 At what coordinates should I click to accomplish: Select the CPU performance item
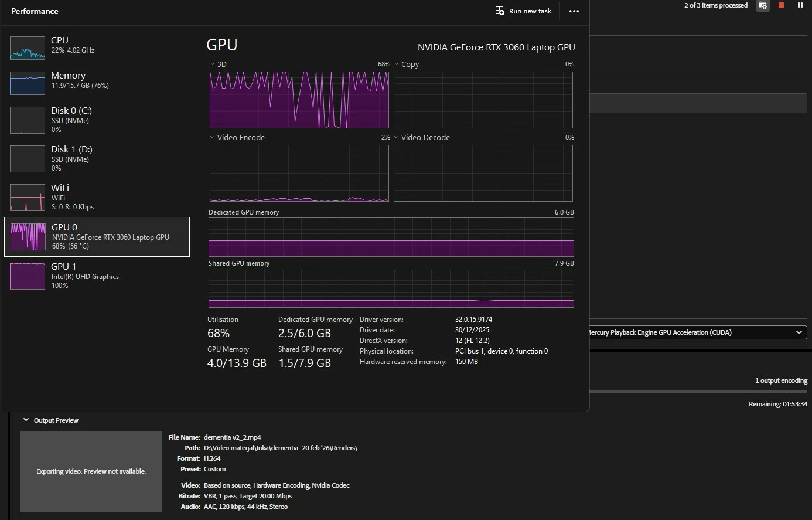tap(97, 47)
